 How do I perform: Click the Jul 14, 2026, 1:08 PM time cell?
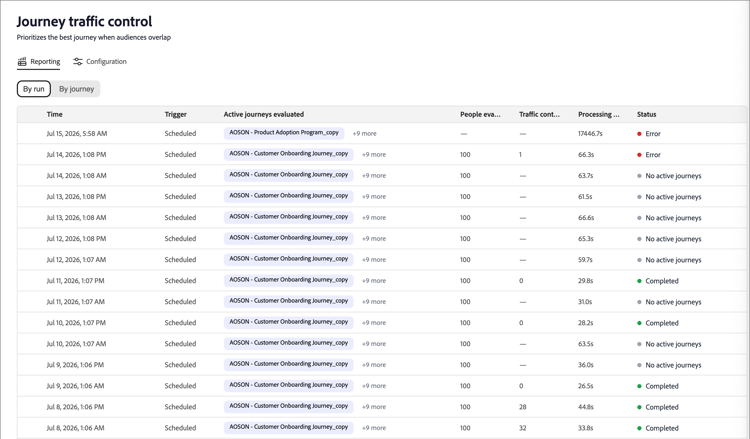click(x=76, y=155)
